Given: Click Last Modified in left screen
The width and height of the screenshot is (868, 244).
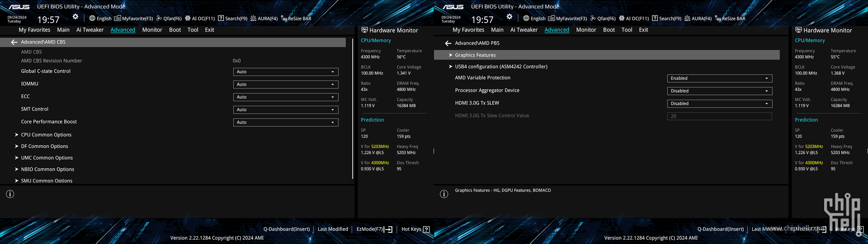Looking at the screenshot, I should [333, 229].
